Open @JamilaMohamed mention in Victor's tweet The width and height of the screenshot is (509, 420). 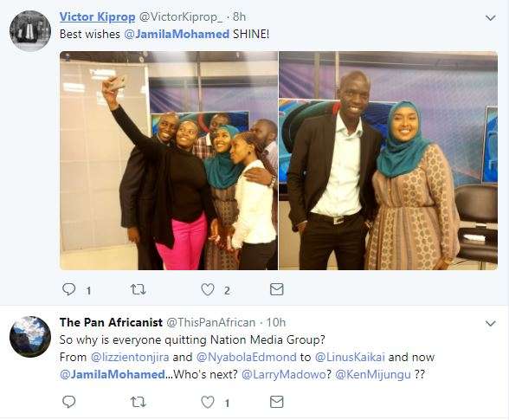pos(177,34)
